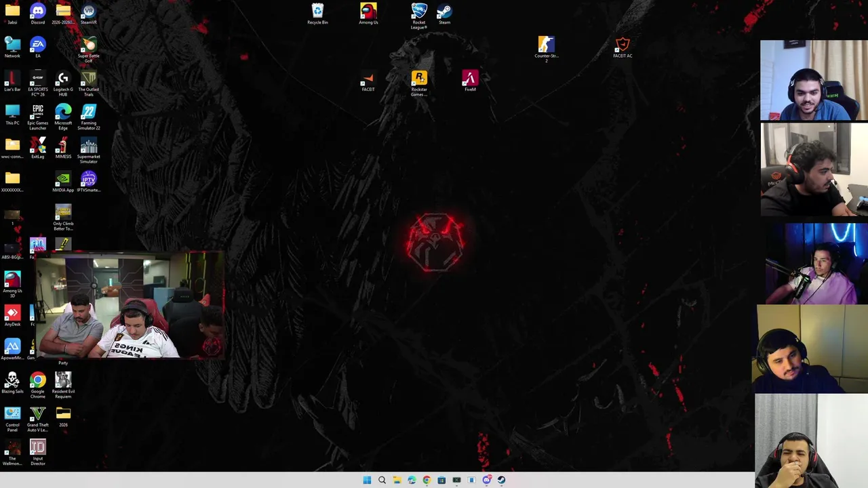Image resolution: width=868 pixels, height=488 pixels.
Task: Open Google Chrome desktop shortcut
Action: click(x=38, y=385)
